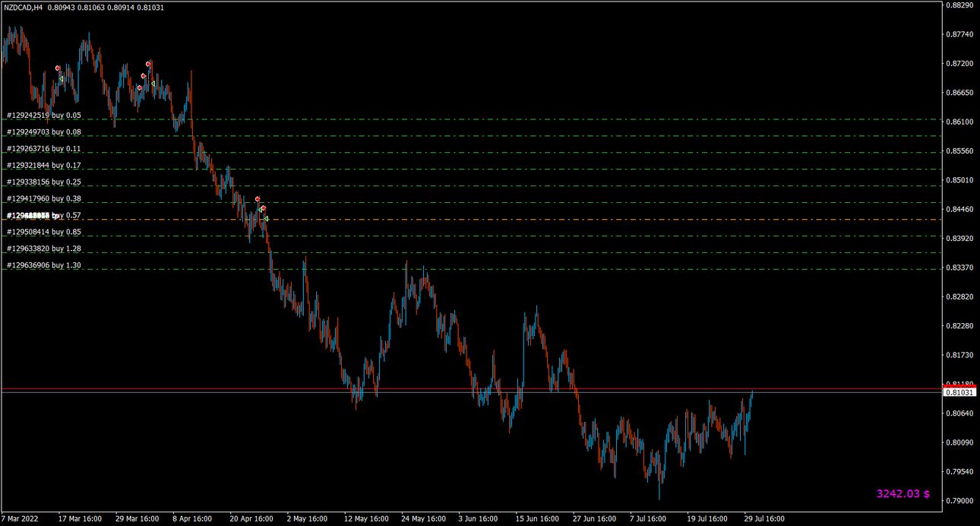Click the 29 Jul 16:00 time label
Image resolution: width=980 pixels, height=526 pixels.
pyautogui.click(x=764, y=519)
